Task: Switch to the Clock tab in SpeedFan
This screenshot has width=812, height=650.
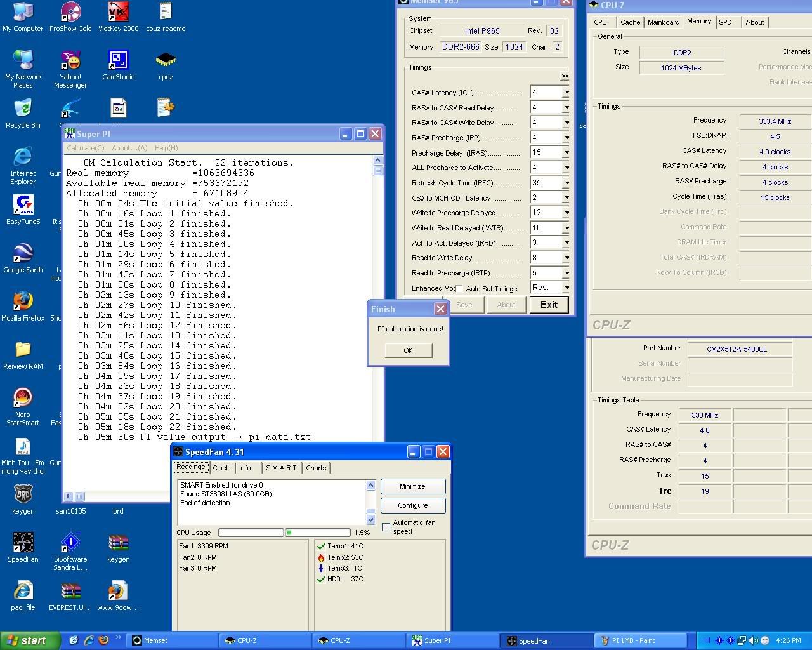Action: click(x=221, y=468)
